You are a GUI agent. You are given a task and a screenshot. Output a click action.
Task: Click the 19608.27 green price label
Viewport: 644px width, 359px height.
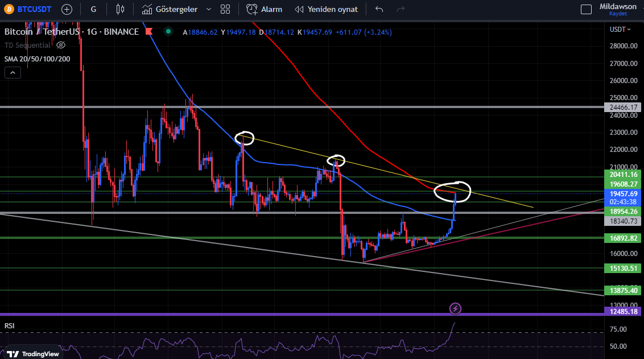pos(623,184)
